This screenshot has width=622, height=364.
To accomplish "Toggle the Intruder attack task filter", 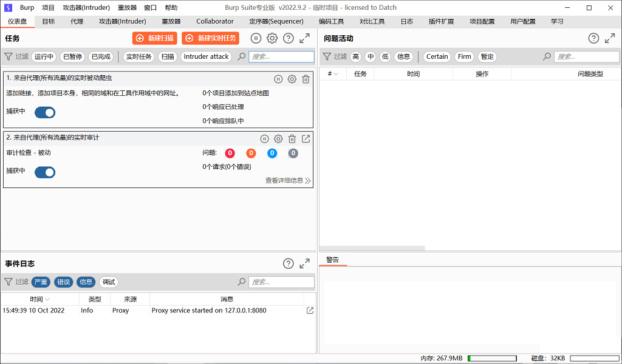I will [x=207, y=56].
